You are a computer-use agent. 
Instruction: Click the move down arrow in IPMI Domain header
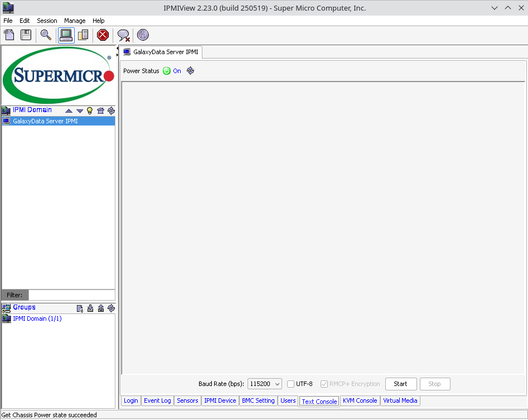80,110
